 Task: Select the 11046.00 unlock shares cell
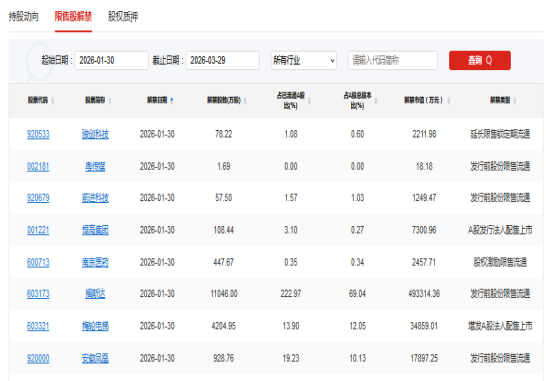224,294
